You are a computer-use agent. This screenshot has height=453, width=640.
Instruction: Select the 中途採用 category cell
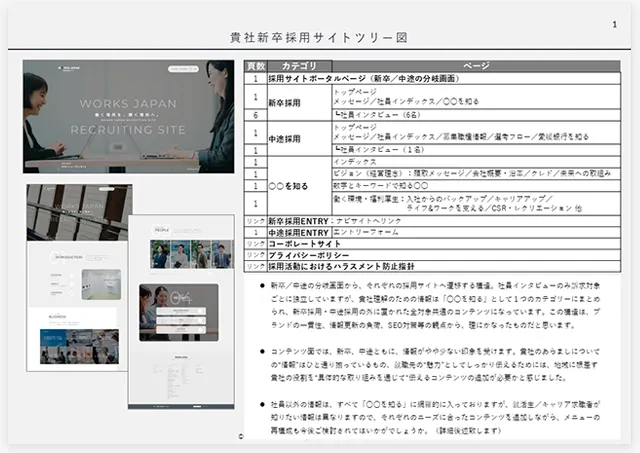tap(300, 139)
